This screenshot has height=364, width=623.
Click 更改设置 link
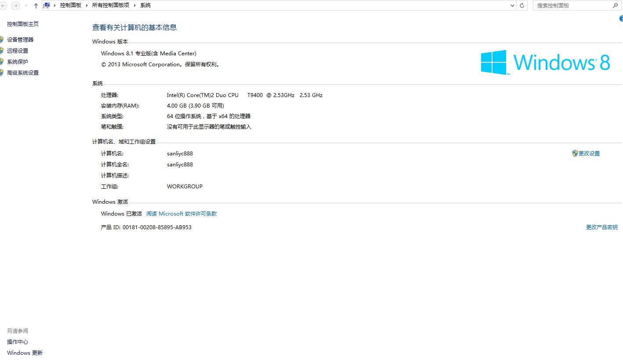tap(589, 154)
